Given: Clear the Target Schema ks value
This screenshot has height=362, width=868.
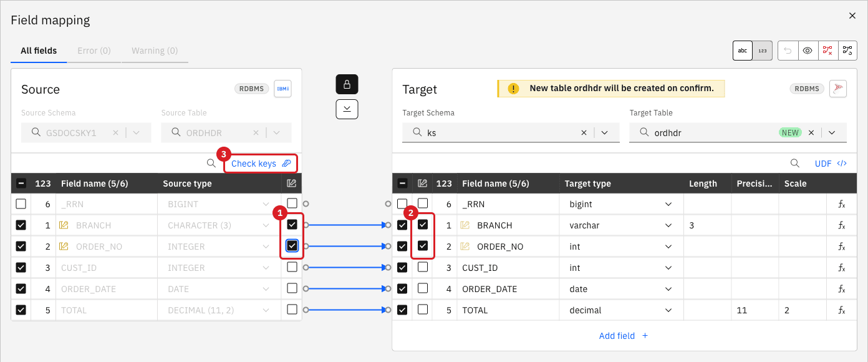Looking at the screenshot, I should (x=584, y=132).
